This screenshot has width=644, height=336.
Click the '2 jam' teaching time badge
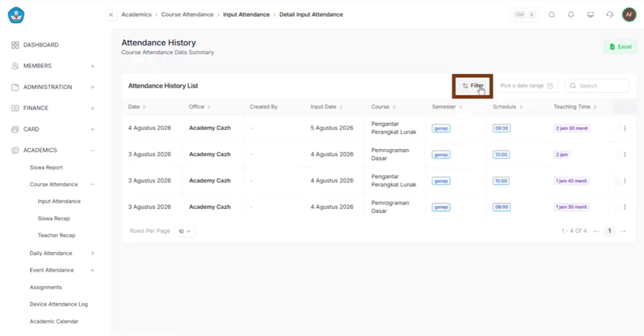562,155
